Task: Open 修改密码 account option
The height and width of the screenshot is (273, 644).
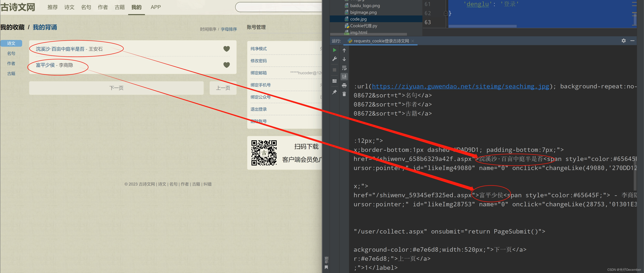Action: point(259,61)
